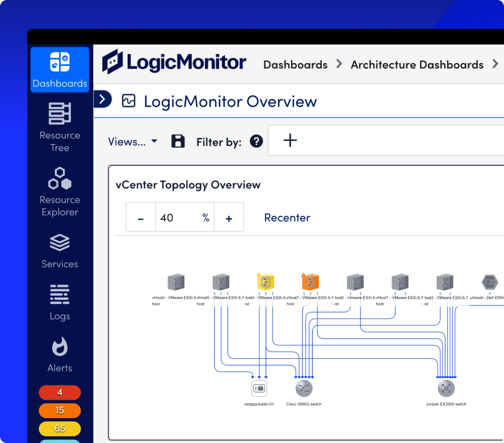
Task: Select the yellow vHost4 ESXi host node
Action: 266,282
